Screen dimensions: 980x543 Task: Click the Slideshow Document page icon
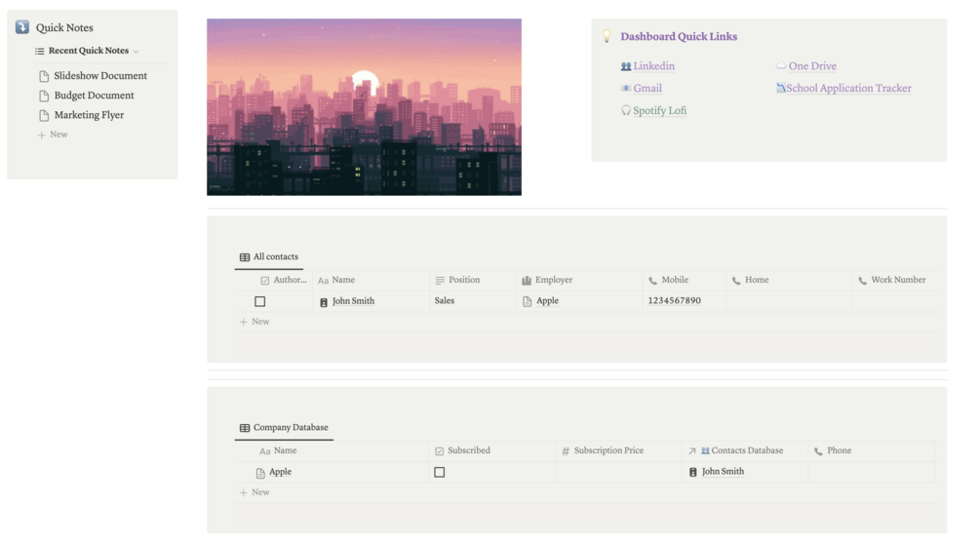click(44, 76)
